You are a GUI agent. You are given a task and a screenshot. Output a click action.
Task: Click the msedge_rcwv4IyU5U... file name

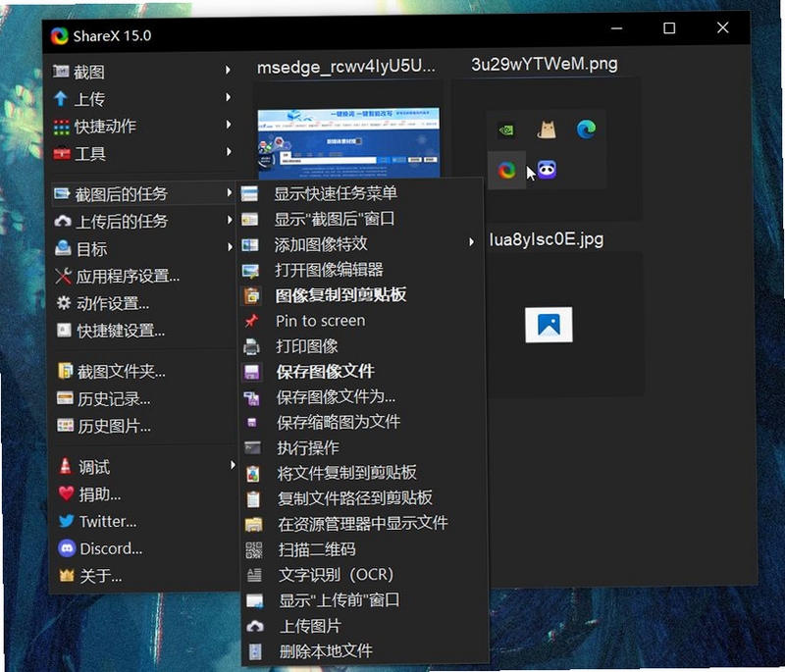[346, 67]
